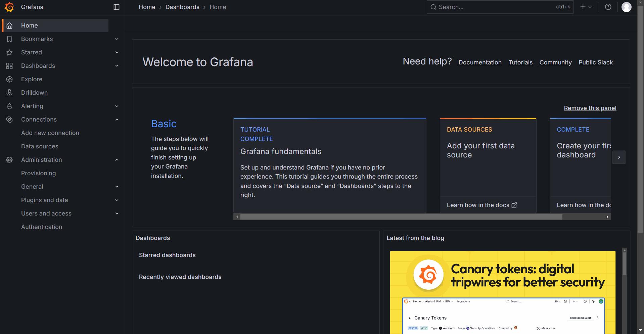
Task: Click the horizontal scrollbar under tutorial cards
Action: (x=401, y=217)
